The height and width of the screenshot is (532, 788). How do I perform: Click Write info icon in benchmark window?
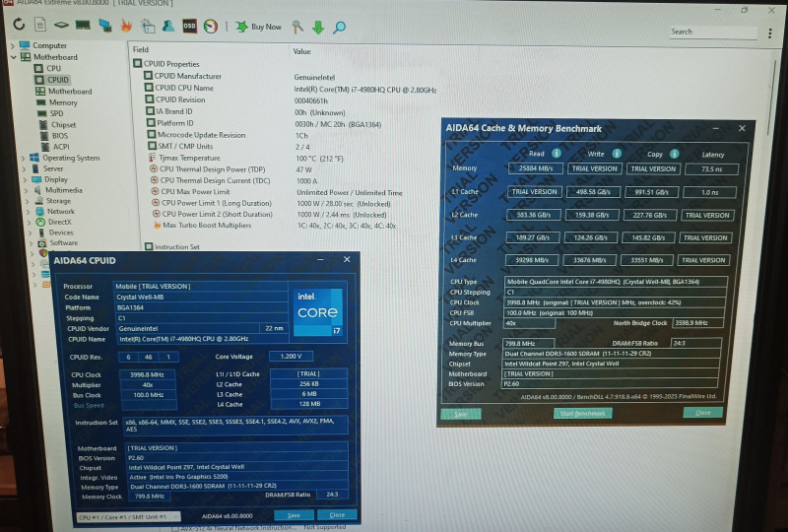pyautogui.click(x=617, y=154)
